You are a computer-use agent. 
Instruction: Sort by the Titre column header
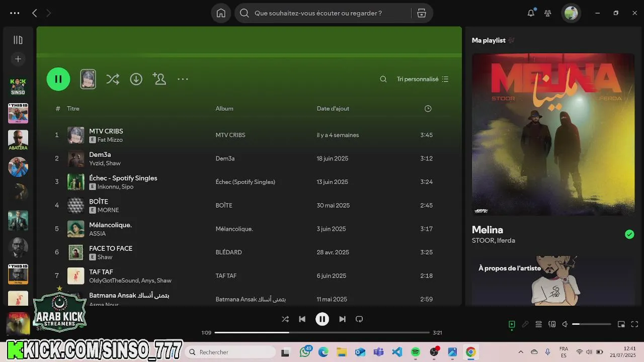tap(73, 109)
